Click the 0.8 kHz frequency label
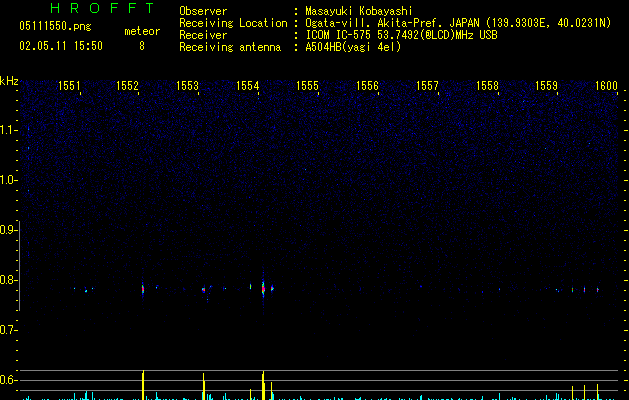 tap(8, 280)
